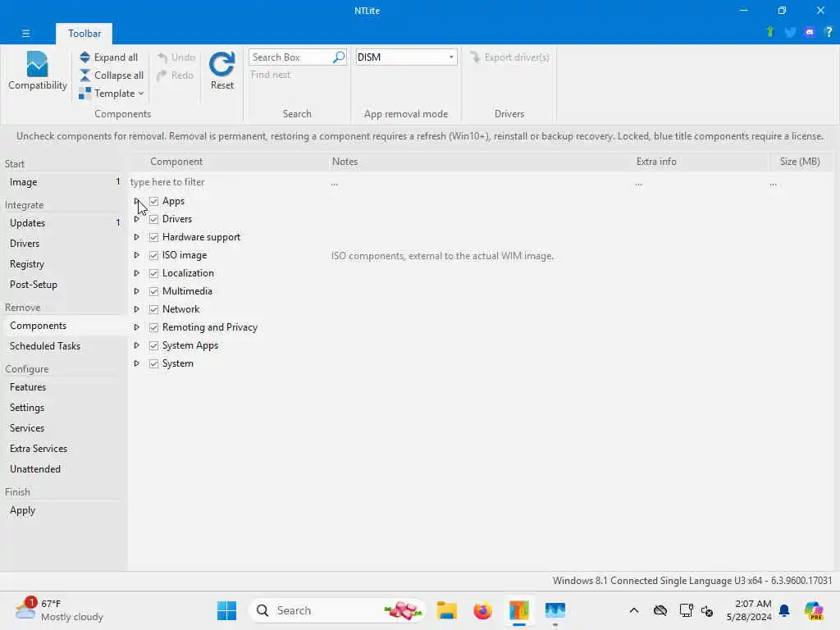This screenshot has height=630, width=840.
Task: Go to the Apply page
Action: 63,510
